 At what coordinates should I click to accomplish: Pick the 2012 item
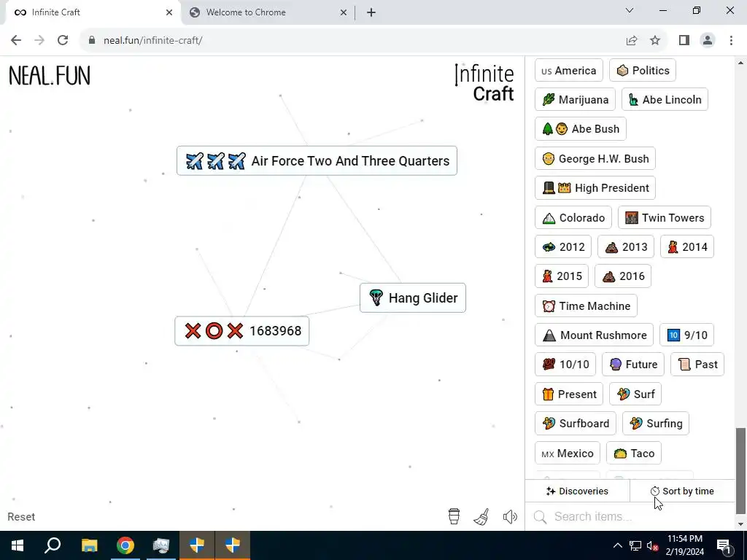[563, 246]
